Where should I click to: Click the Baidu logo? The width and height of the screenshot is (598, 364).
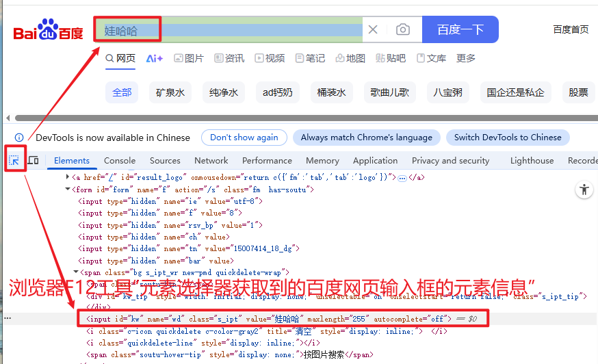48,29
